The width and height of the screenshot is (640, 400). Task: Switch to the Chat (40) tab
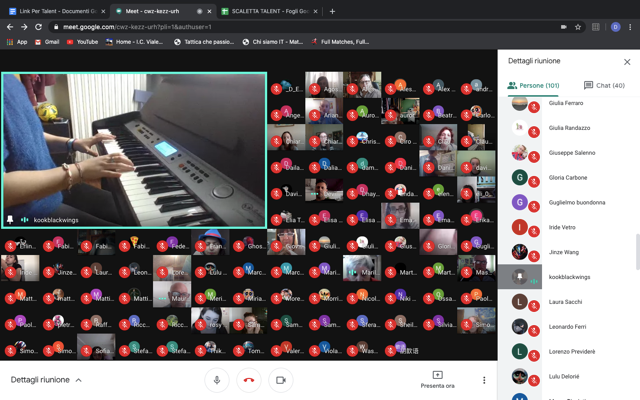click(604, 86)
